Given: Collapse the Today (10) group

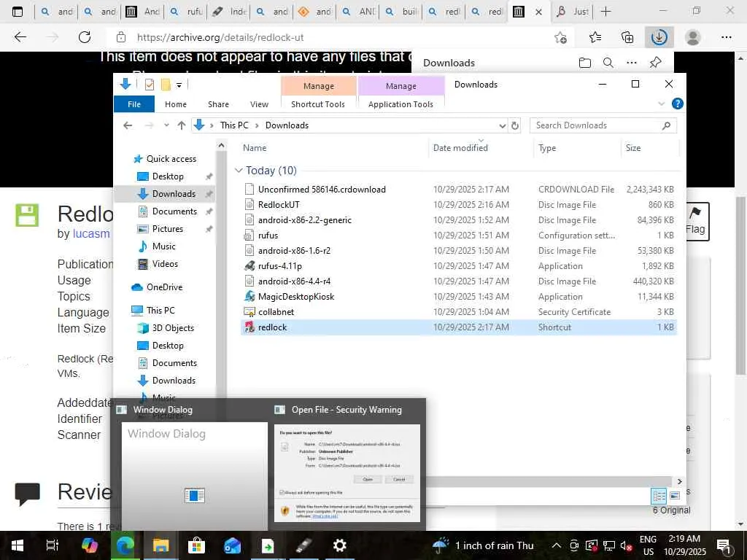Looking at the screenshot, I should [239, 171].
